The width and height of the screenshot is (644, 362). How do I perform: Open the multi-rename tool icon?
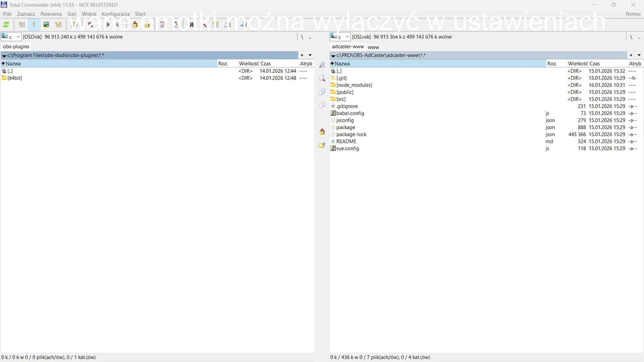pos(204,24)
